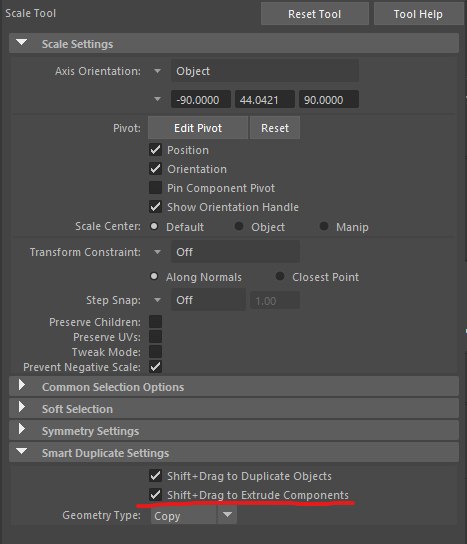Open the Axis Orientation dropdown arrow
The height and width of the screenshot is (544, 467).
pos(157,71)
